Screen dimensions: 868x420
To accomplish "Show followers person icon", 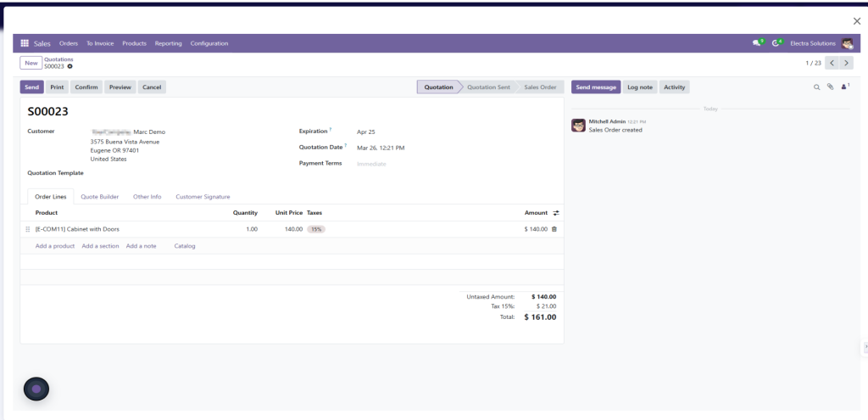I will pyautogui.click(x=845, y=87).
